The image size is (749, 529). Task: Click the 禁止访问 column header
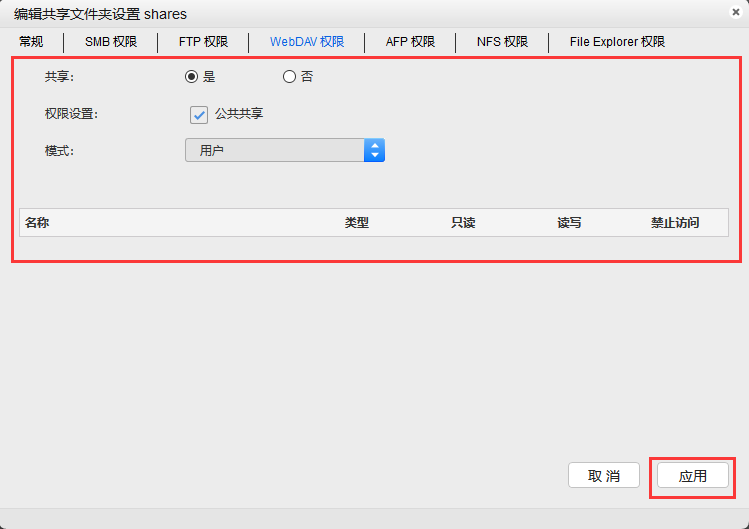pos(675,223)
